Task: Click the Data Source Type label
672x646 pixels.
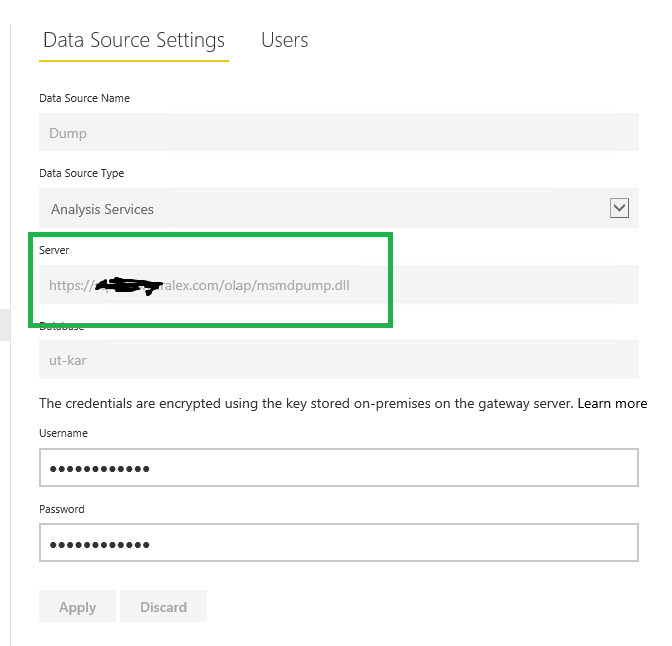Action: pos(81,173)
